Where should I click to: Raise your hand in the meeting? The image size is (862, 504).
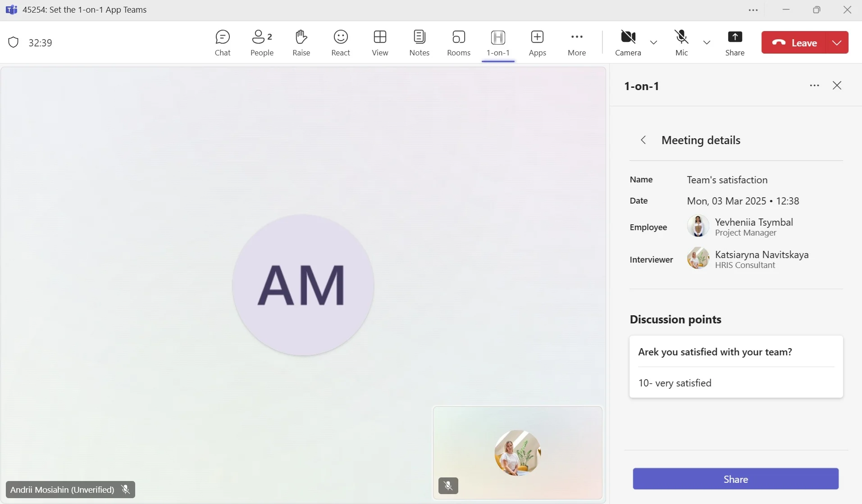coord(301,43)
